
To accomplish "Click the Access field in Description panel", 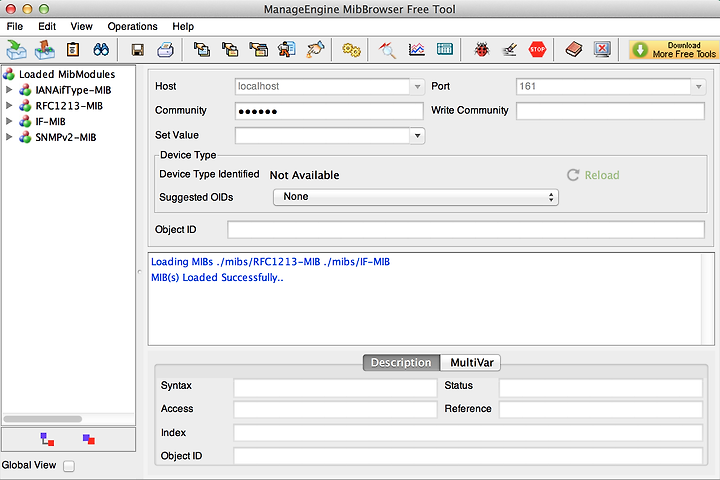I will (335, 409).
